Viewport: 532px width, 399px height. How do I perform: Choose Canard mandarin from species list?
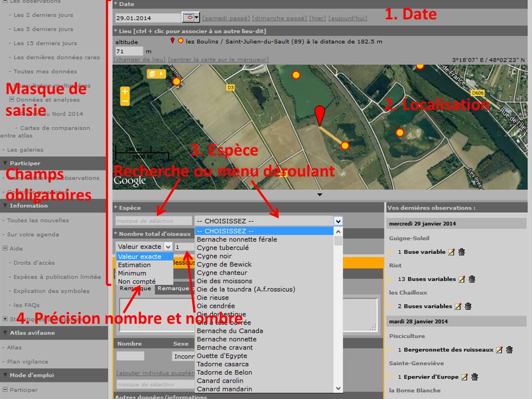coord(264,389)
